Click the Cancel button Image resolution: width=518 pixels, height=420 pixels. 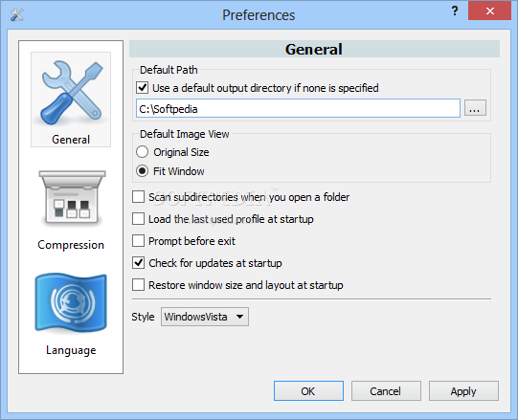[386, 391]
